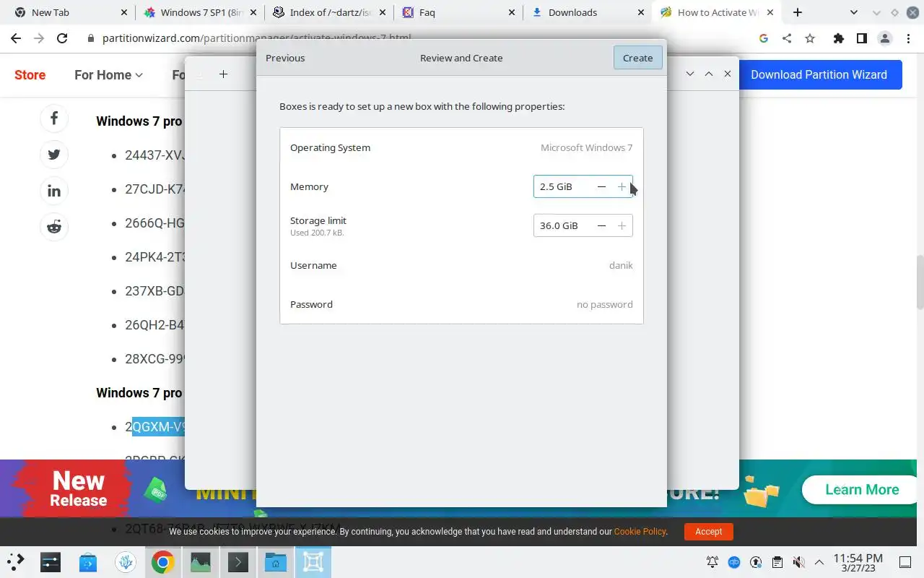924x578 pixels.
Task: Go forward in browser history
Action: [x=39, y=38]
